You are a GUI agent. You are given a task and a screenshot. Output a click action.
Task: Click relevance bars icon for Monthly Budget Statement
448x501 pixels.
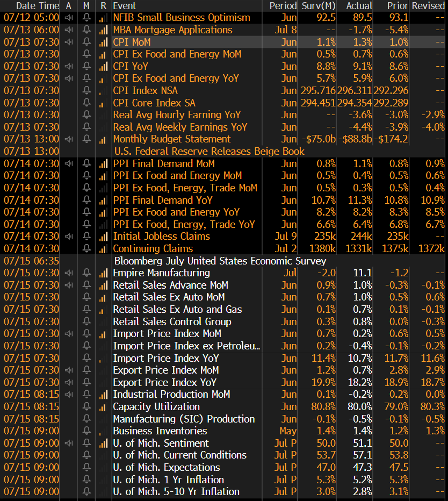pyautogui.click(x=103, y=139)
